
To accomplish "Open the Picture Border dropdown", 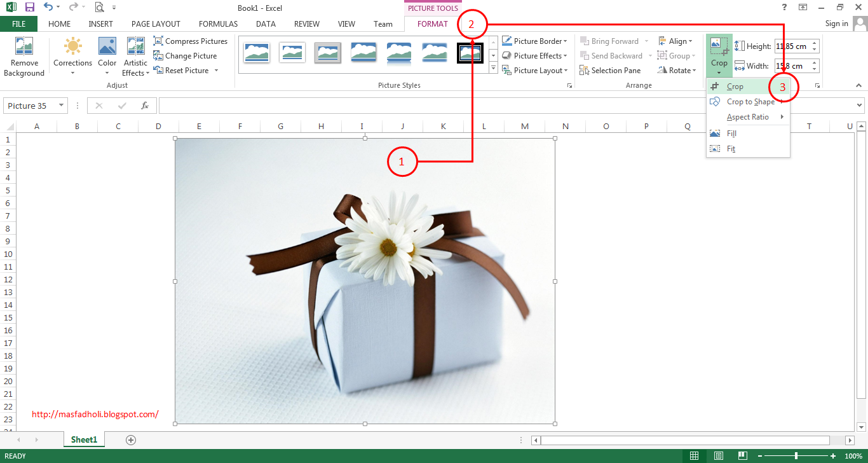I will pos(534,41).
